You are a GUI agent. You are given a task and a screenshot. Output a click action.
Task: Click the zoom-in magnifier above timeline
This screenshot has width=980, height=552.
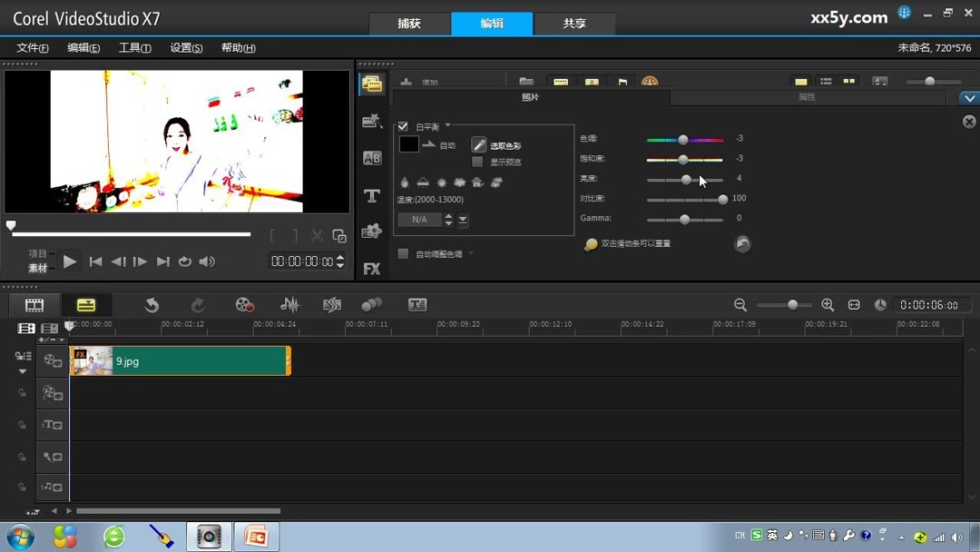[827, 305]
